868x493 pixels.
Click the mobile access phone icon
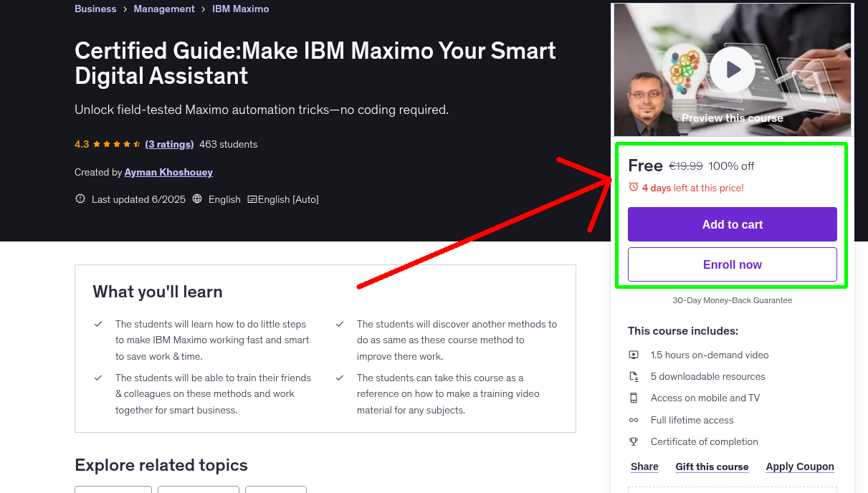(634, 398)
